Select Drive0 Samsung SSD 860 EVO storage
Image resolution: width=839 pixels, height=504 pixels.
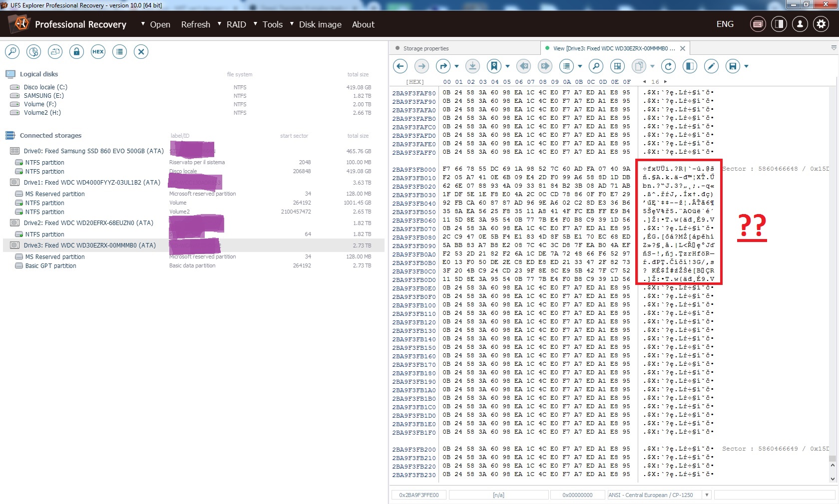tap(194, 151)
